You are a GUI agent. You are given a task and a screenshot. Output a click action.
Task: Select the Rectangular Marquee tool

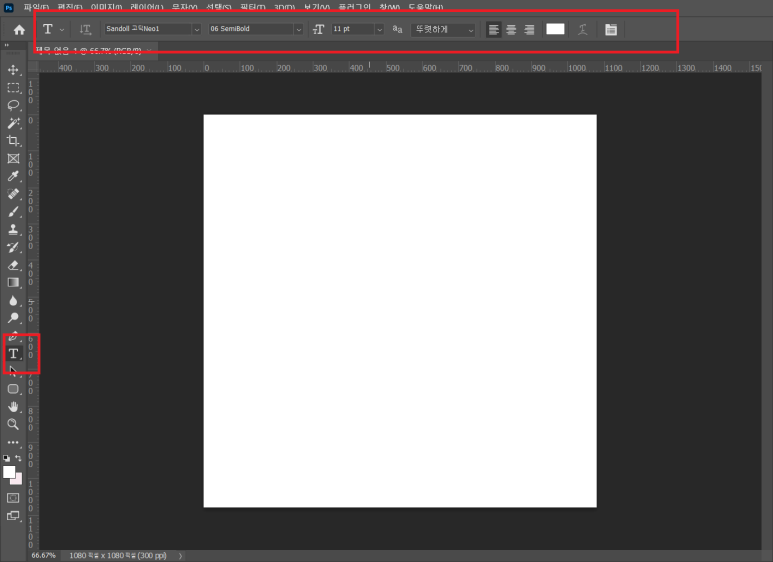point(13,88)
